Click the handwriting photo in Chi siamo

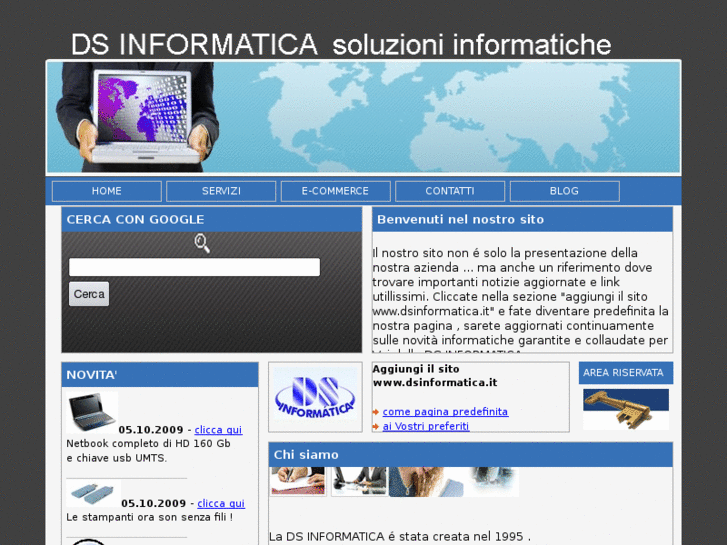[298, 481]
